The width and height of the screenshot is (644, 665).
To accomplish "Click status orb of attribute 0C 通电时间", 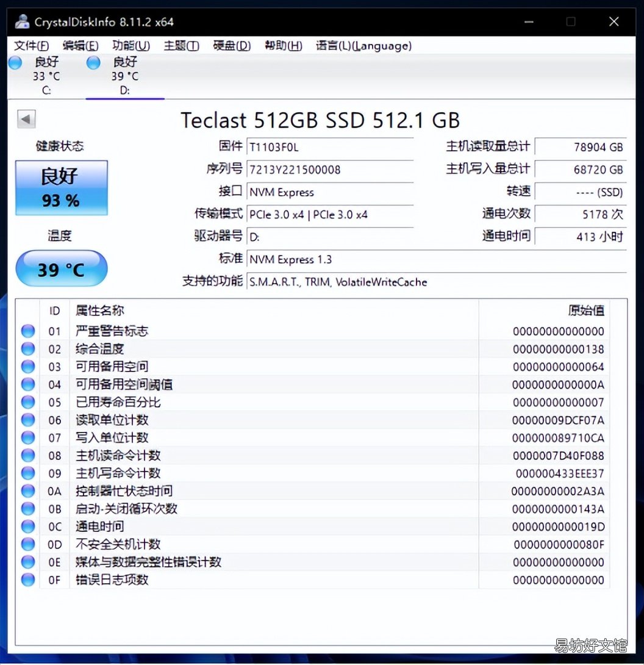I will point(28,527).
